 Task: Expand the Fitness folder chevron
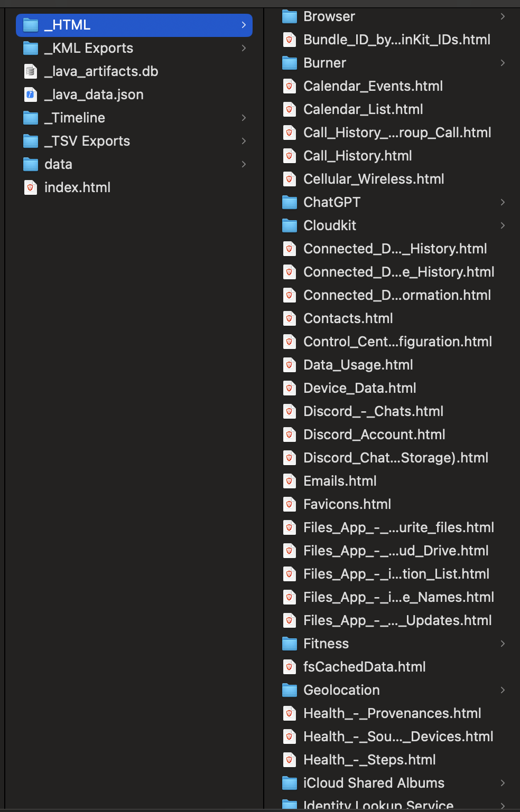coord(503,644)
